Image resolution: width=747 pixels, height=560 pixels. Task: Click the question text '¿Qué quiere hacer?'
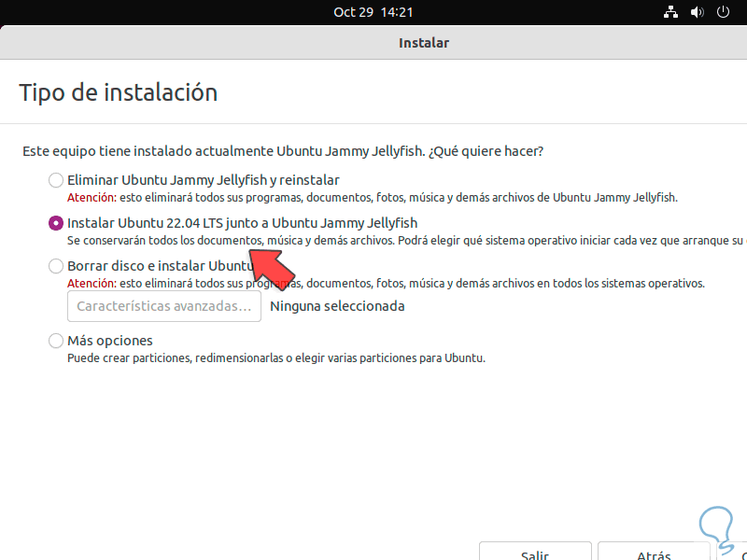pyautogui.click(x=486, y=151)
